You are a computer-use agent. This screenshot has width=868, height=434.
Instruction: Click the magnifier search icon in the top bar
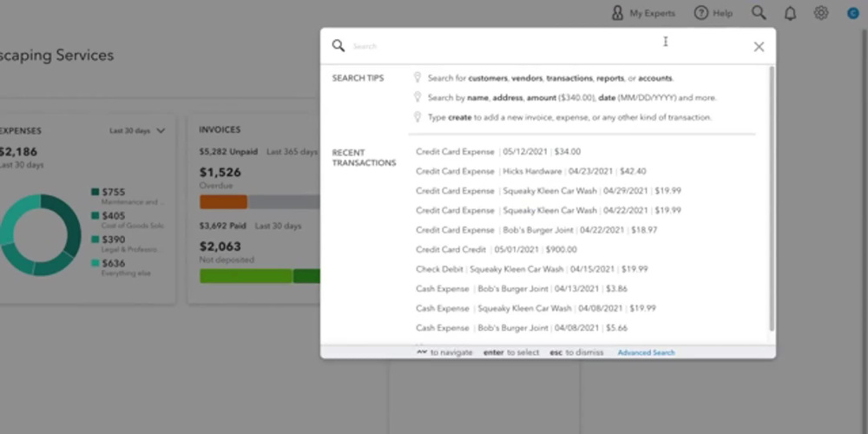point(759,13)
